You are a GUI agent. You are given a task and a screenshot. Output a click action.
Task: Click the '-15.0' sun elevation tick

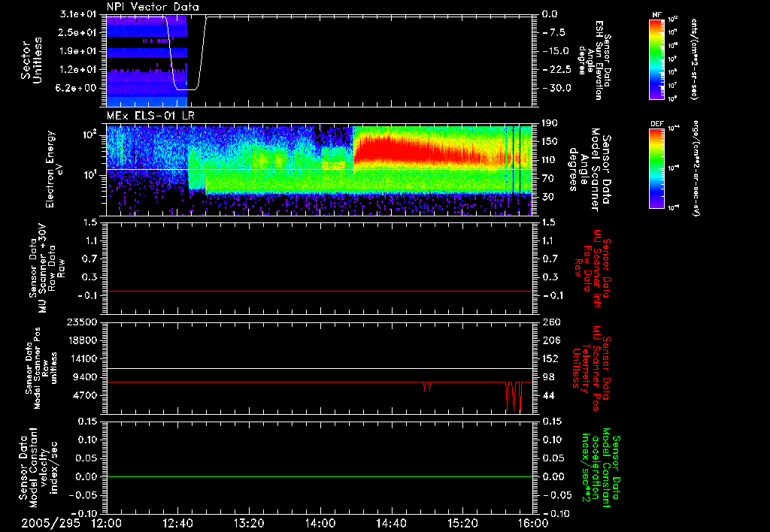click(556, 51)
